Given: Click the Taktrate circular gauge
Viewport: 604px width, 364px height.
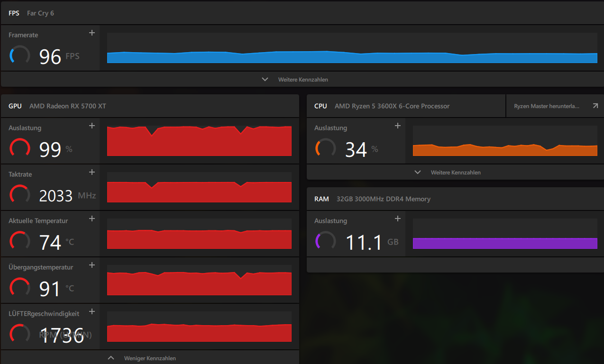Looking at the screenshot, I should point(20,195).
